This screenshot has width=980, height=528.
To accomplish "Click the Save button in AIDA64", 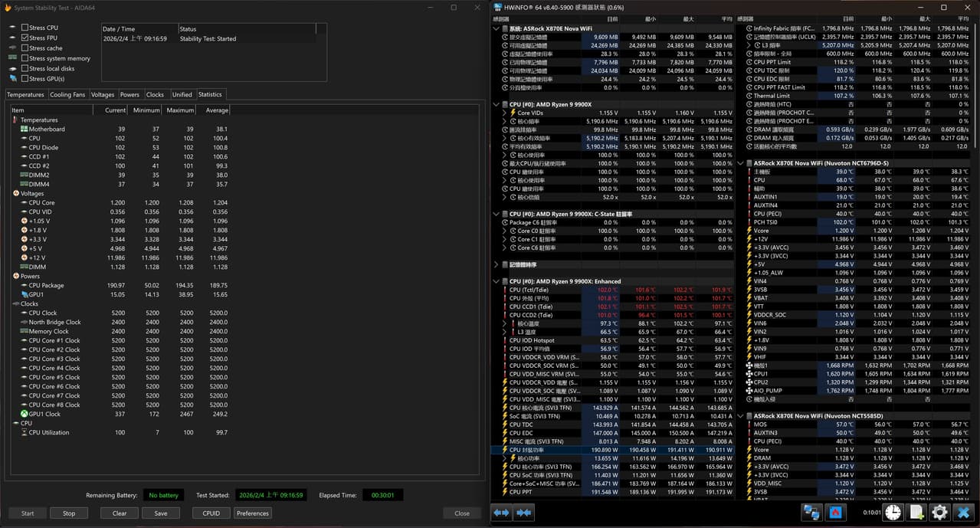I will tap(161, 513).
